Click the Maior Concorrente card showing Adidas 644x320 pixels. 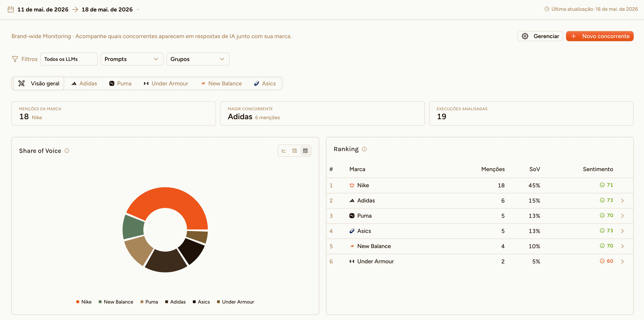322,113
